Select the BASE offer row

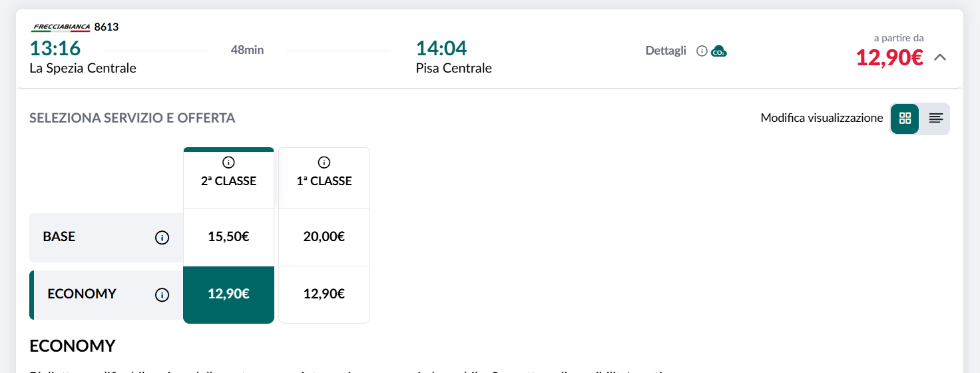tap(107, 238)
